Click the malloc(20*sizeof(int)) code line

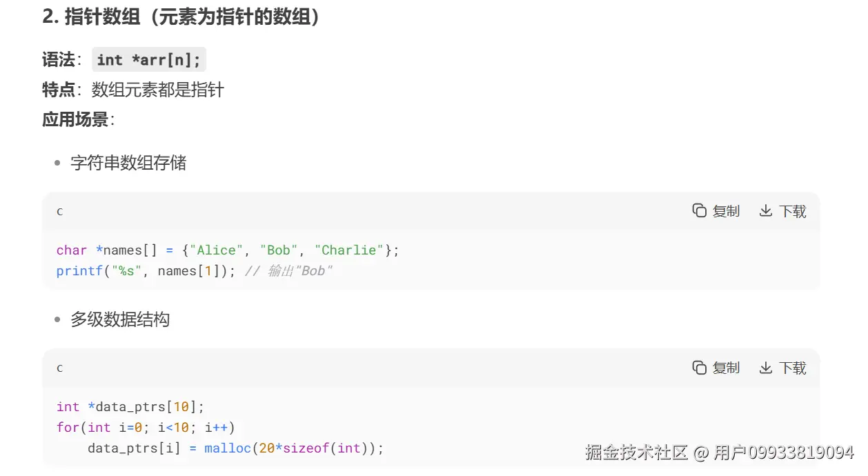235,448
